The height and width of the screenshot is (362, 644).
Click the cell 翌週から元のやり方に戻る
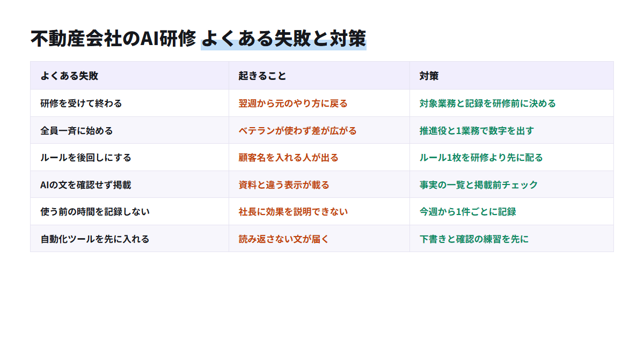coord(319,103)
